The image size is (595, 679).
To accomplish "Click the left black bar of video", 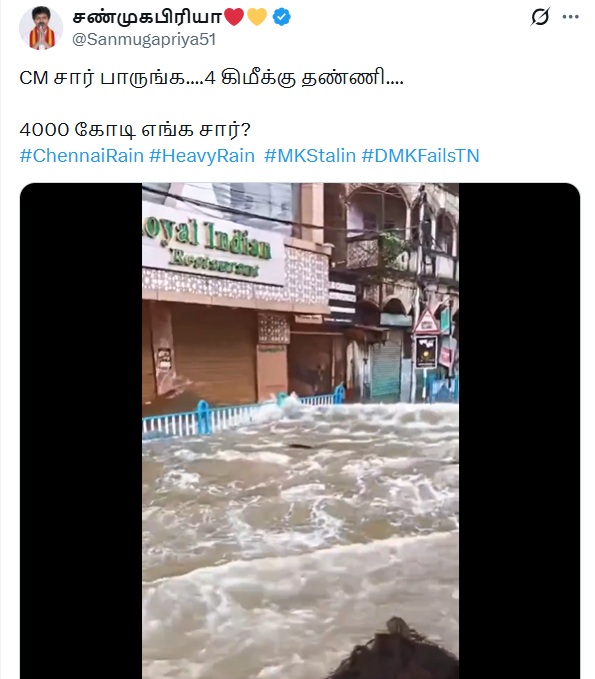I will (81, 431).
